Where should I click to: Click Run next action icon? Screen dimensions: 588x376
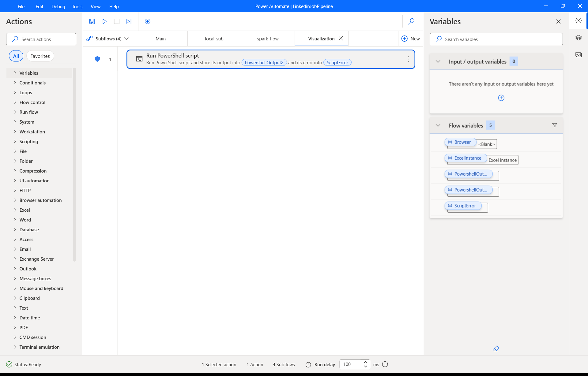(x=129, y=21)
